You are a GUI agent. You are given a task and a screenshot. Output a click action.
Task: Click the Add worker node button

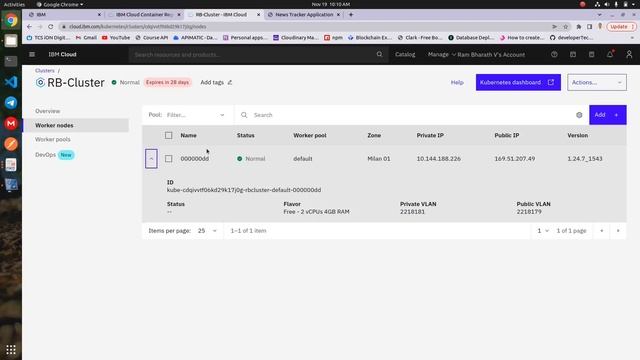[607, 115]
